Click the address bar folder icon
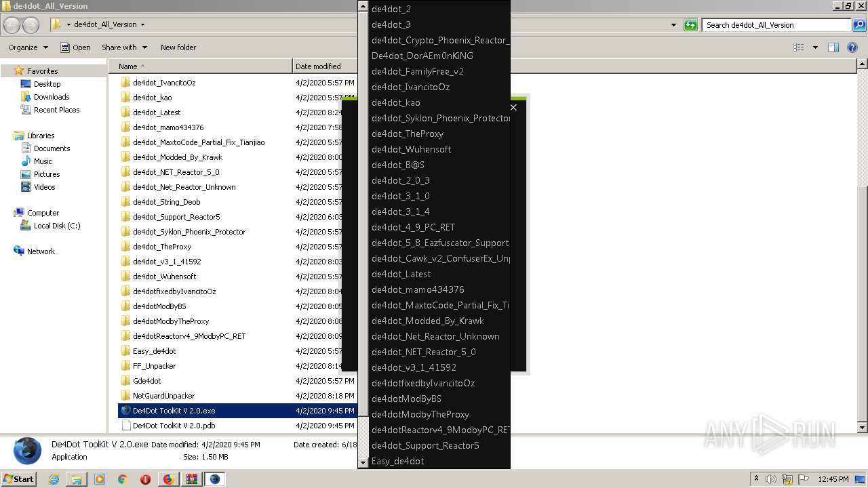The width and height of the screenshot is (868, 488). pos(57,24)
